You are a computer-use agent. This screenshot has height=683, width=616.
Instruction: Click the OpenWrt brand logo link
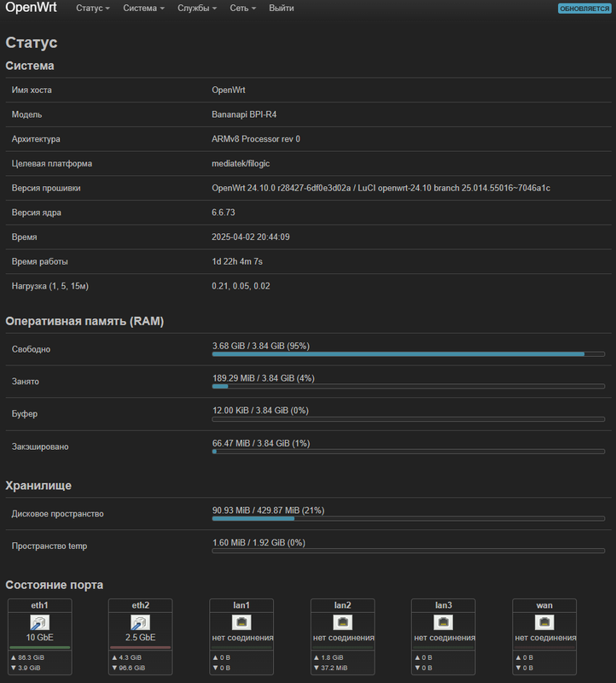tap(31, 8)
